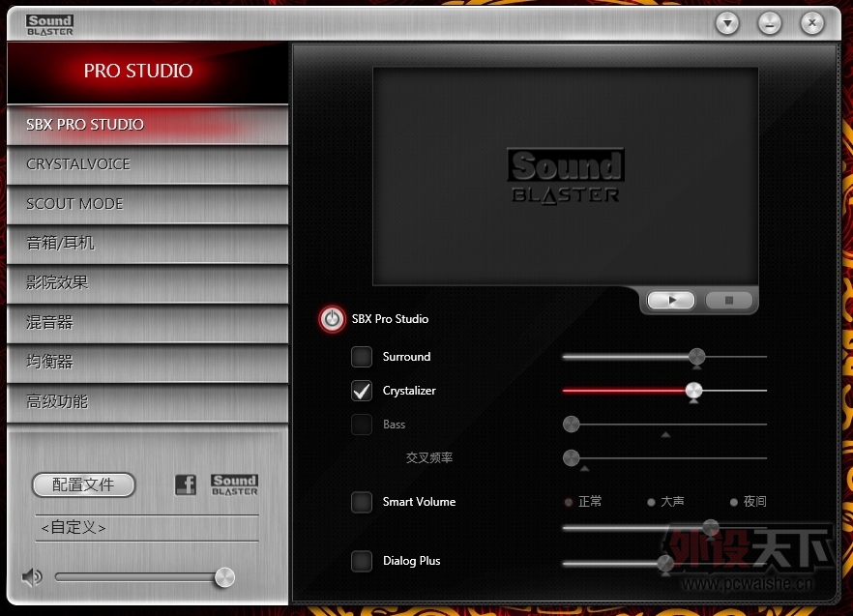
Task: Select the 大声 Smart Volume mode
Action: tap(652, 502)
